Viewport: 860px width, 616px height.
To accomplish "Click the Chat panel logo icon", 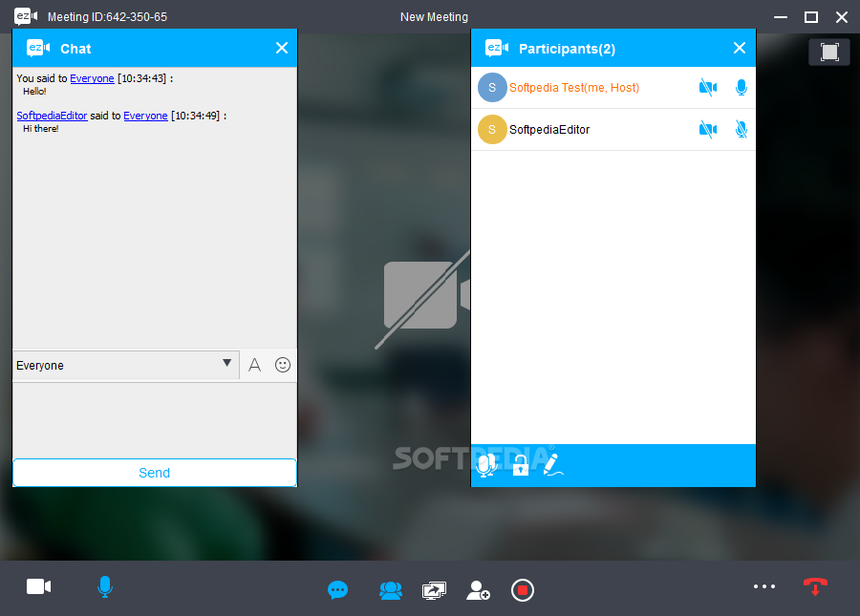I will point(38,48).
